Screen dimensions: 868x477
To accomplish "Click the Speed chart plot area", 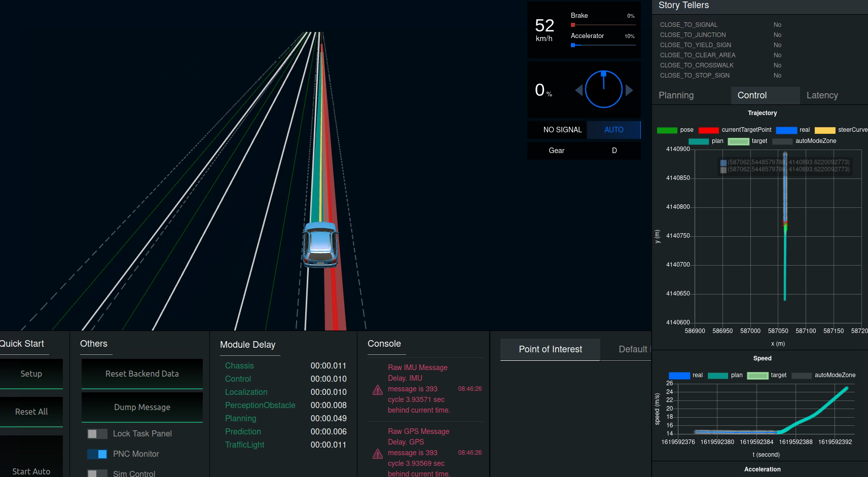I will [766, 409].
